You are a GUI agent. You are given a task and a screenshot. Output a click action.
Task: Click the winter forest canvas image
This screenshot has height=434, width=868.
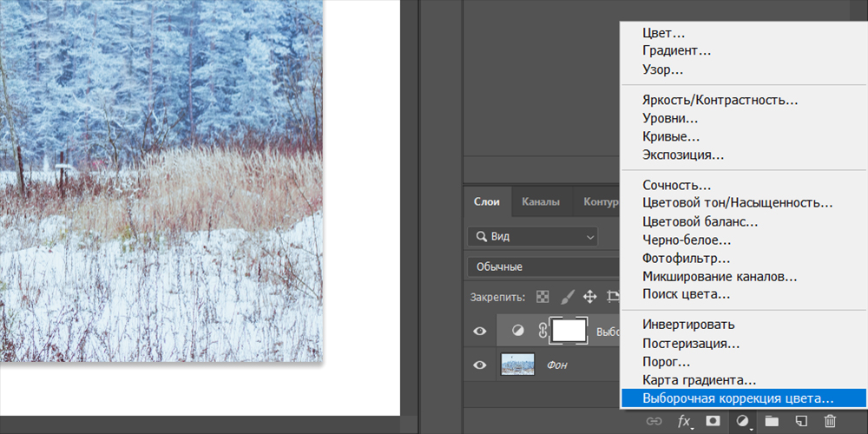(161, 181)
